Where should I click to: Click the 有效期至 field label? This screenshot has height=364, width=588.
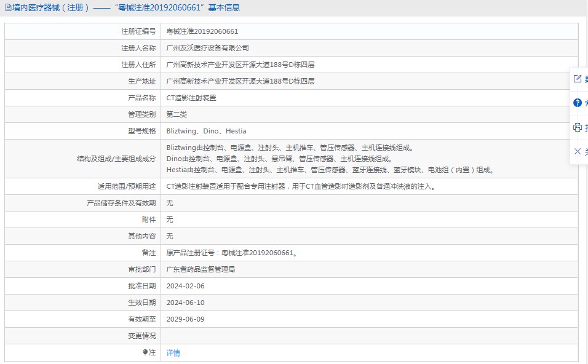(141, 319)
